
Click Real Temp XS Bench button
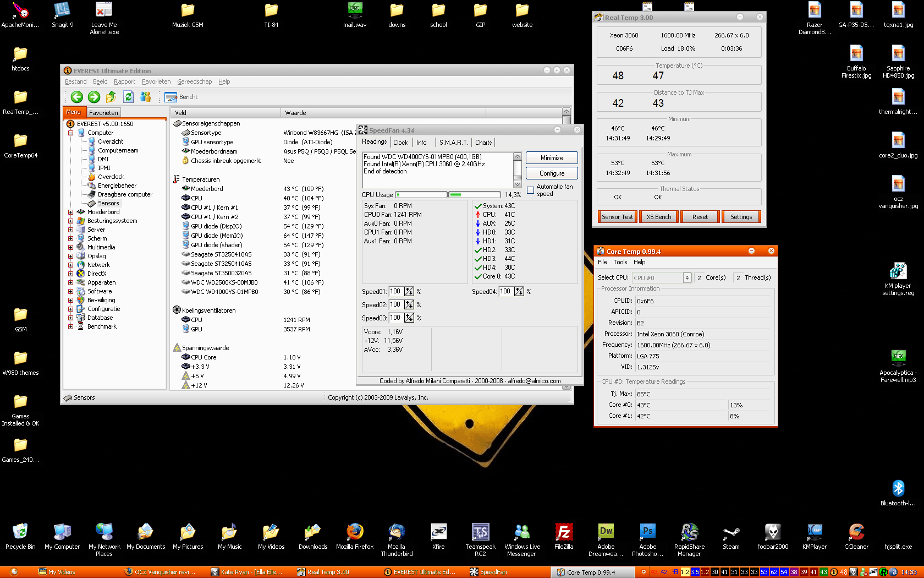tap(658, 217)
